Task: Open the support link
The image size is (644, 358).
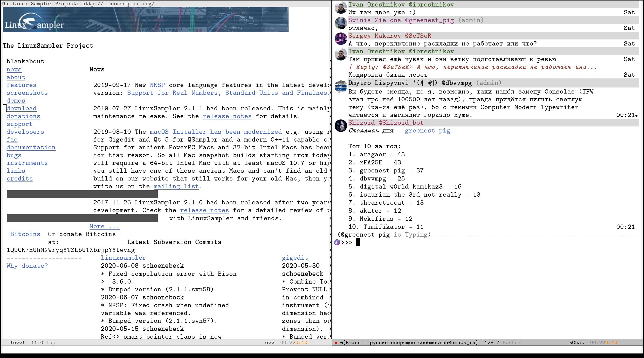Action: (20, 124)
